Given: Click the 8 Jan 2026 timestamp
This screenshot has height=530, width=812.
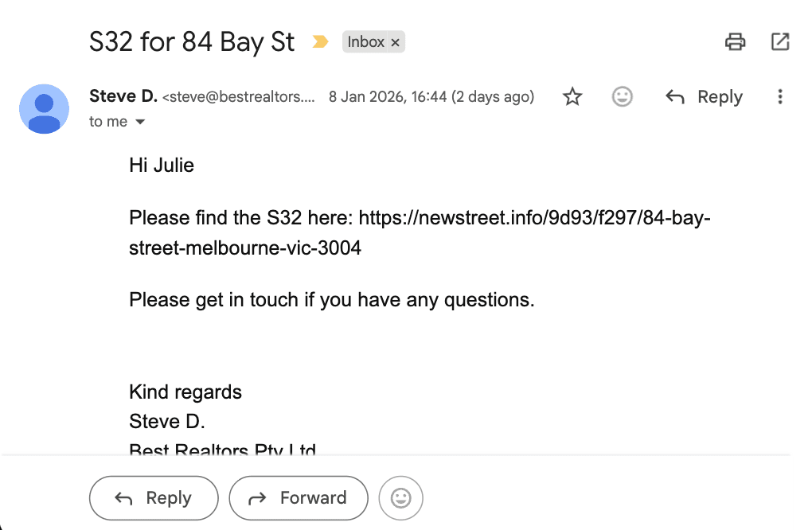Looking at the screenshot, I should click(431, 97).
